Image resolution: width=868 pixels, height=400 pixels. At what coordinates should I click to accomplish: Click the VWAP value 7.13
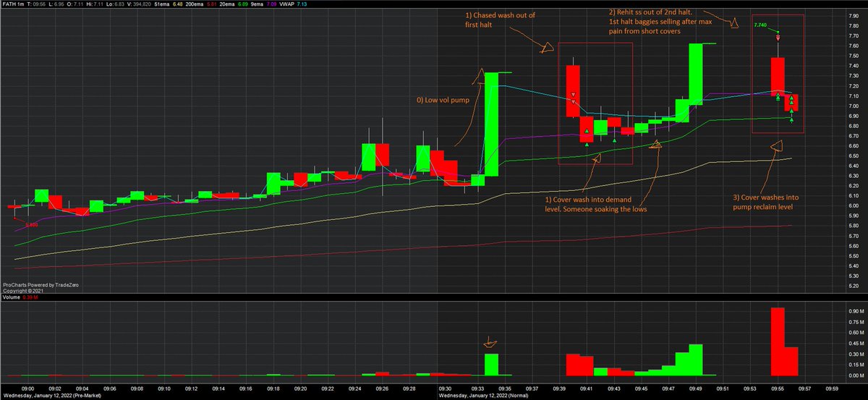302,4
